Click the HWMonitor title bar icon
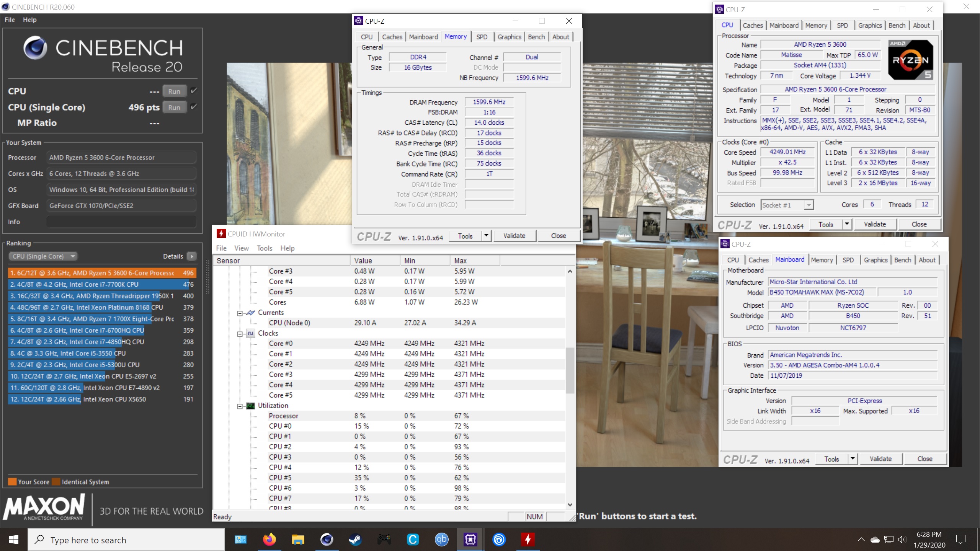The image size is (980, 551). (221, 234)
